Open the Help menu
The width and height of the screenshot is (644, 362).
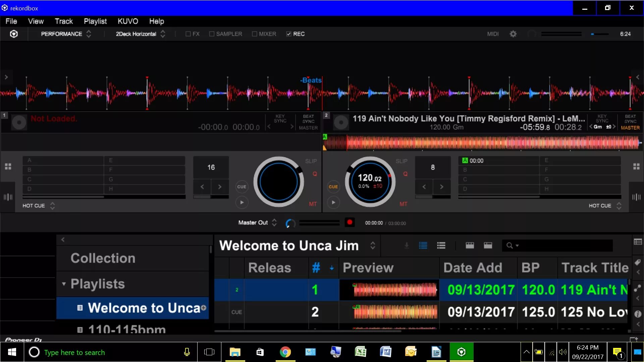tap(157, 21)
